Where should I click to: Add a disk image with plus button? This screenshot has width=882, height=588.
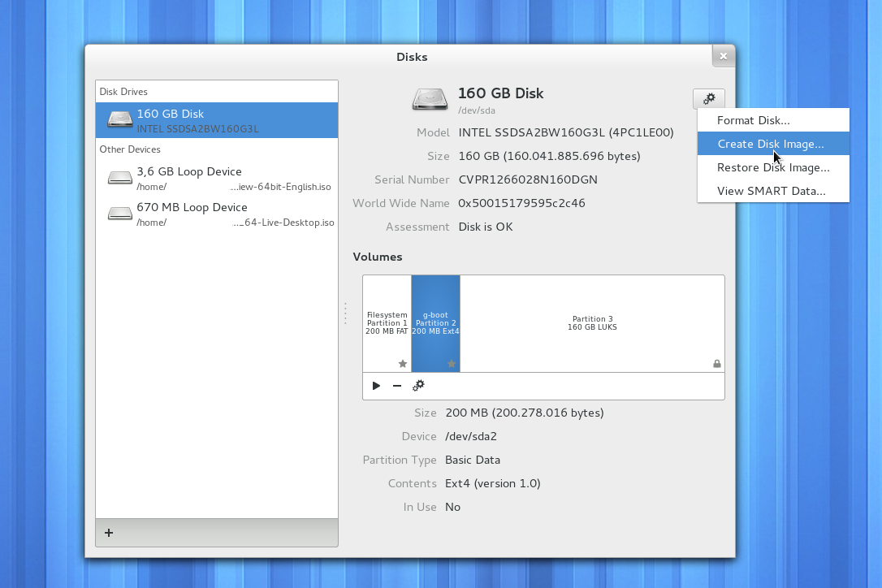[109, 532]
